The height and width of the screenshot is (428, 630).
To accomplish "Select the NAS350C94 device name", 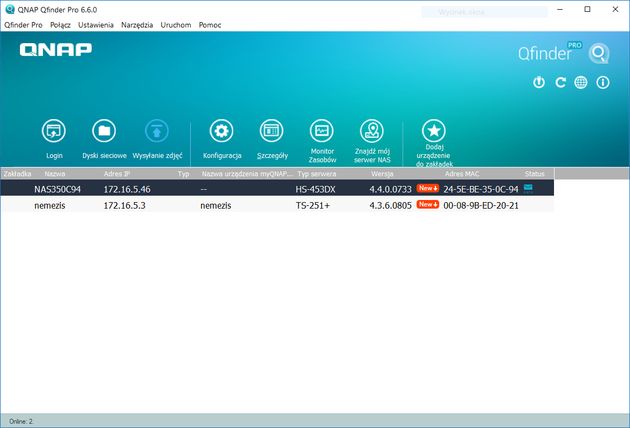I will (57, 189).
